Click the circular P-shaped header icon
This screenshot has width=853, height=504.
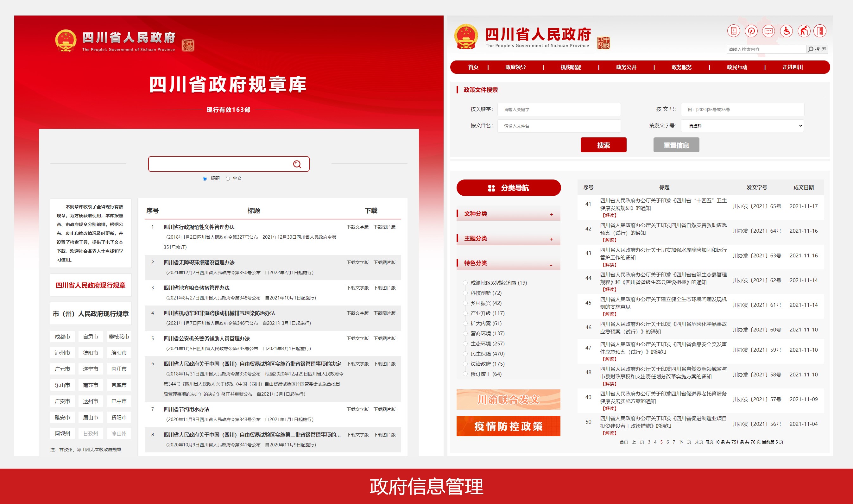point(751,31)
